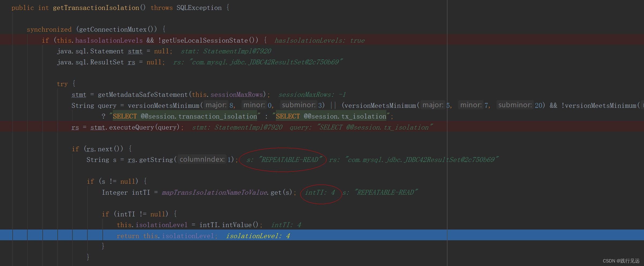Click inline hint s: "REPEATABLE-READ" on getString line
Screen dimensions: 644x266
pyautogui.click(x=284, y=160)
